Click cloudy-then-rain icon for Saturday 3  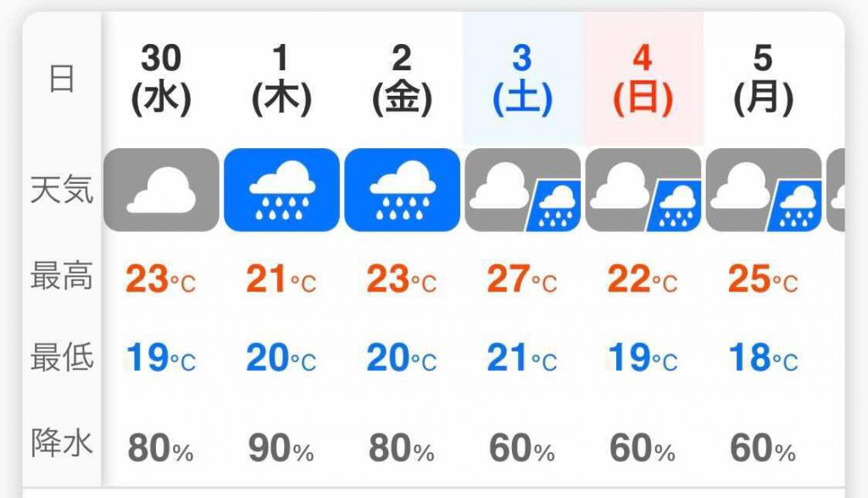point(522,190)
